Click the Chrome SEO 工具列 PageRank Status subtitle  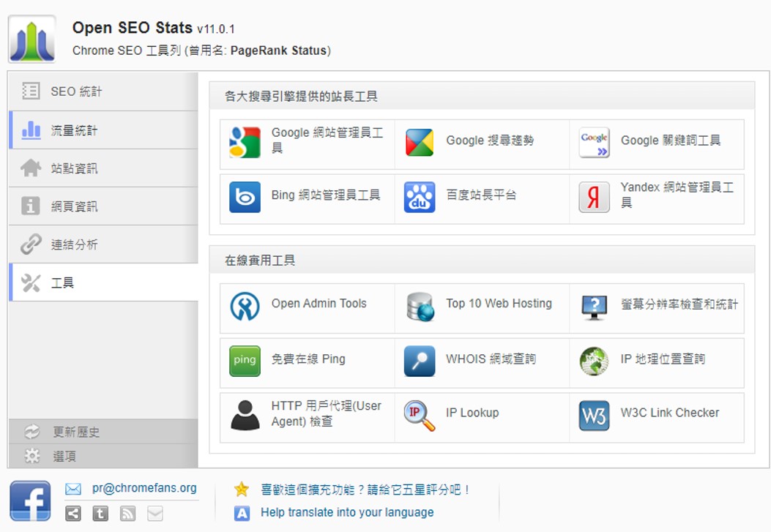point(201,50)
